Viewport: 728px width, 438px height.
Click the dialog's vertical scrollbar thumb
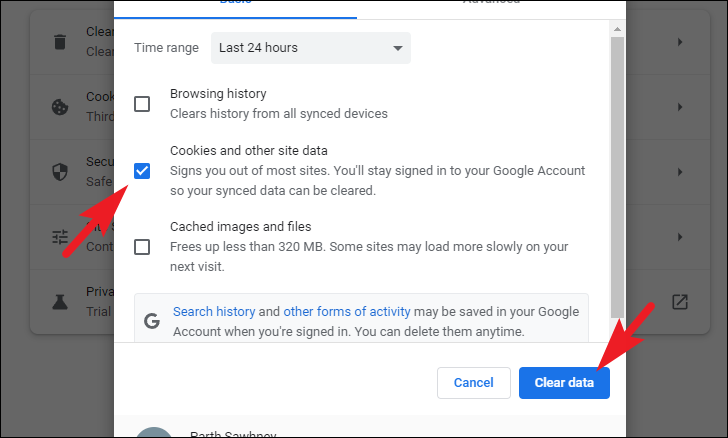pyautogui.click(x=619, y=170)
